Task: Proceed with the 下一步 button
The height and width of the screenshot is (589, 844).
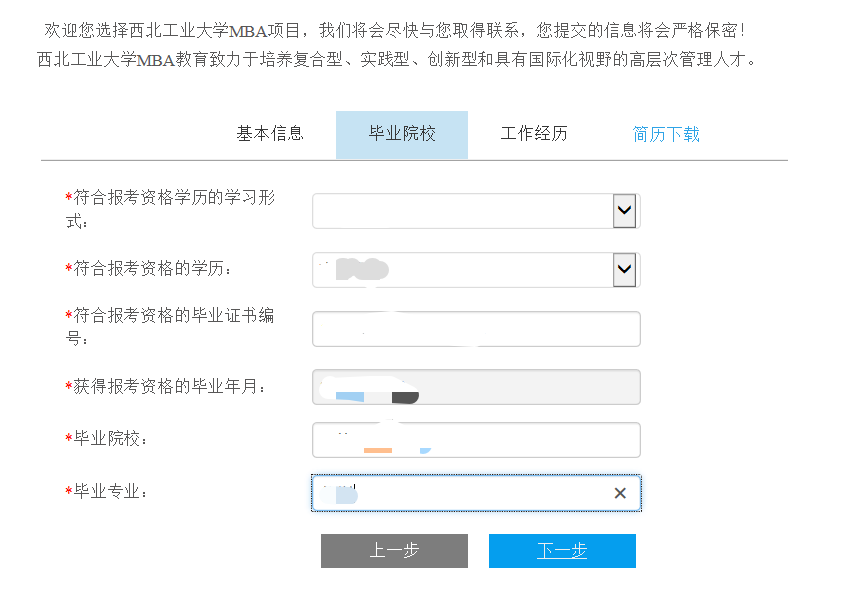Action: 562,551
